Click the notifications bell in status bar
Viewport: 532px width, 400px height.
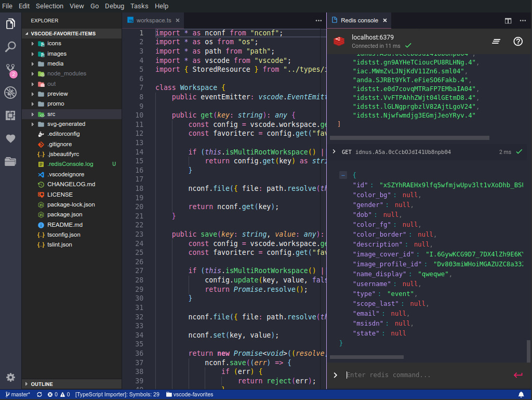pos(521,394)
